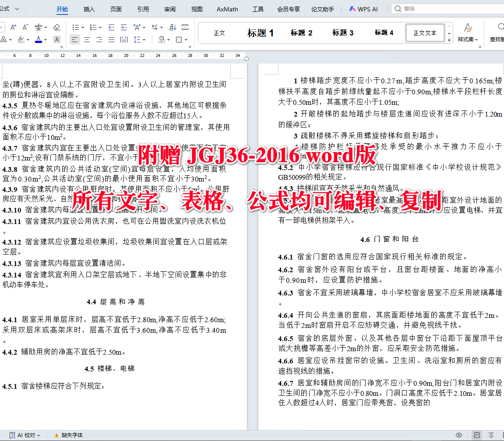This screenshot has width=504, height=441.
Task: Apply paragraph shading fill color
Action: tap(161, 39)
